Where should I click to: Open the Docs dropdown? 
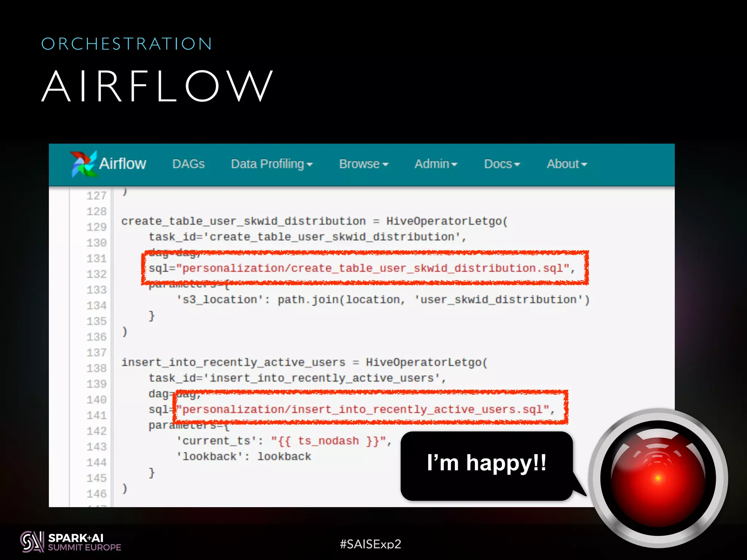pos(502,164)
